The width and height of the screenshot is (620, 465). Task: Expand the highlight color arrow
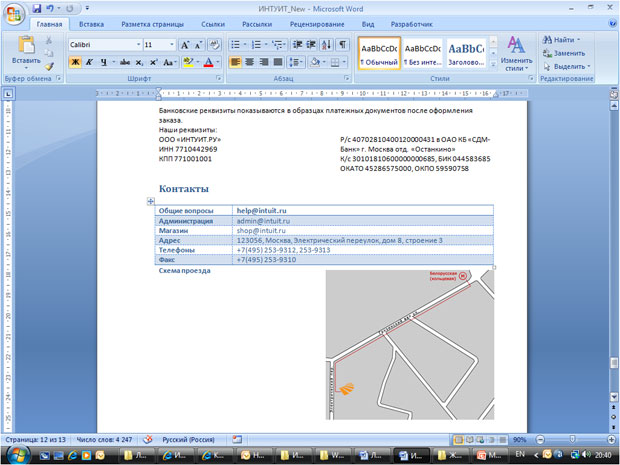(197, 62)
